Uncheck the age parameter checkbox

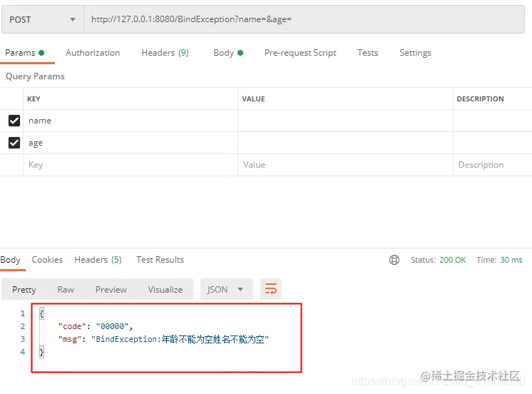pos(14,143)
